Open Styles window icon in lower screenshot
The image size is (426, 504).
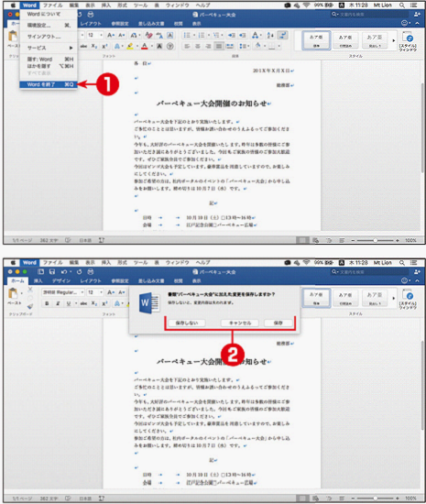pos(408,299)
